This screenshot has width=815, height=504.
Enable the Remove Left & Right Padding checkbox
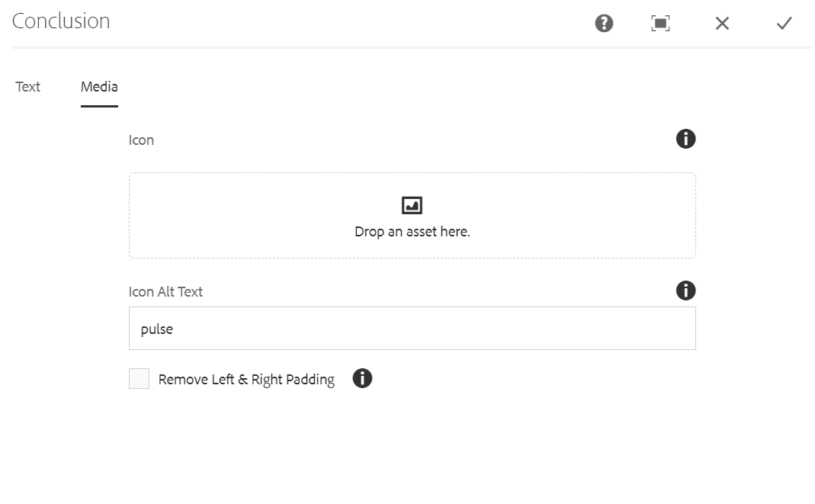click(140, 379)
